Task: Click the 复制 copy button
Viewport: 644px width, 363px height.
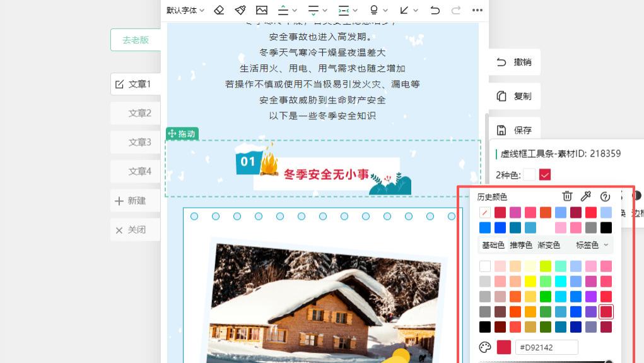Action: click(x=515, y=96)
